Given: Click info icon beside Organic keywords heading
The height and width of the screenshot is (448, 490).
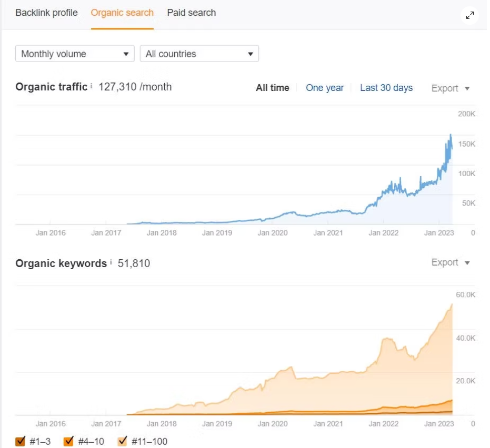Looking at the screenshot, I should pyautogui.click(x=111, y=262).
